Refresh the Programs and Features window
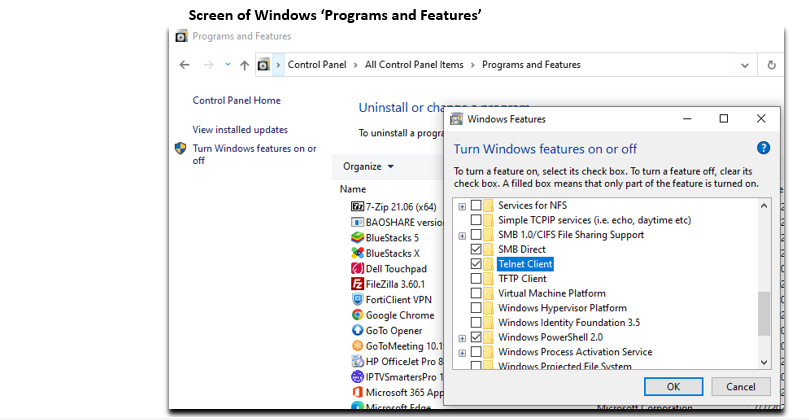Image resolution: width=809 pixels, height=420 pixels. tap(771, 65)
